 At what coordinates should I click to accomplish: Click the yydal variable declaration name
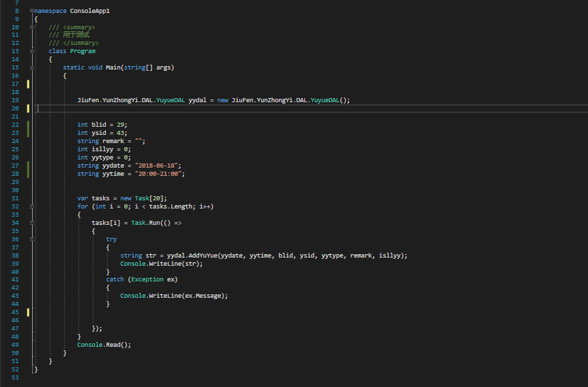coord(197,100)
